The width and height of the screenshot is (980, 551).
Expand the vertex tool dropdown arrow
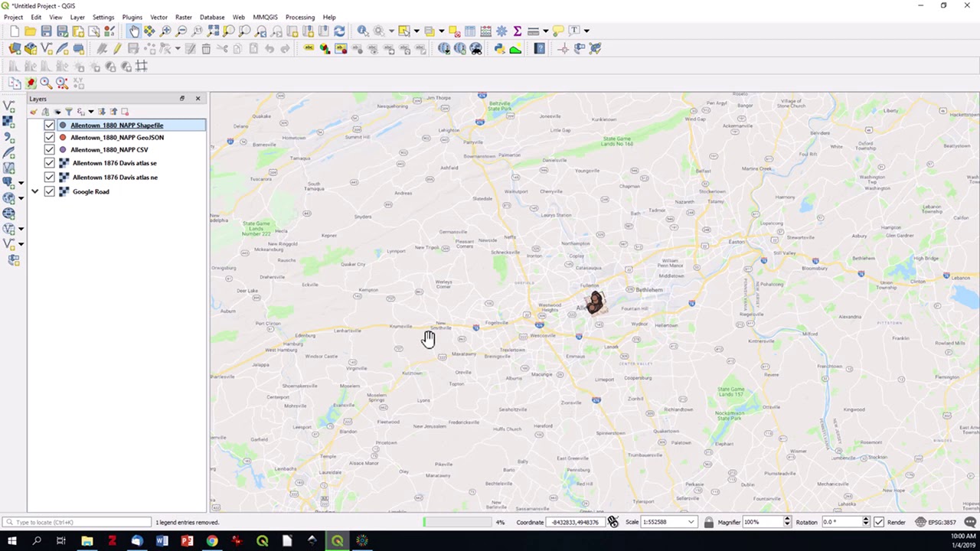(177, 48)
